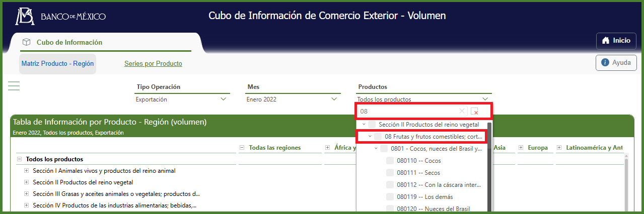This screenshot has width=644, height=214.
Task: Click the home icon in Inicio button
Action: (x=606, y=41)
